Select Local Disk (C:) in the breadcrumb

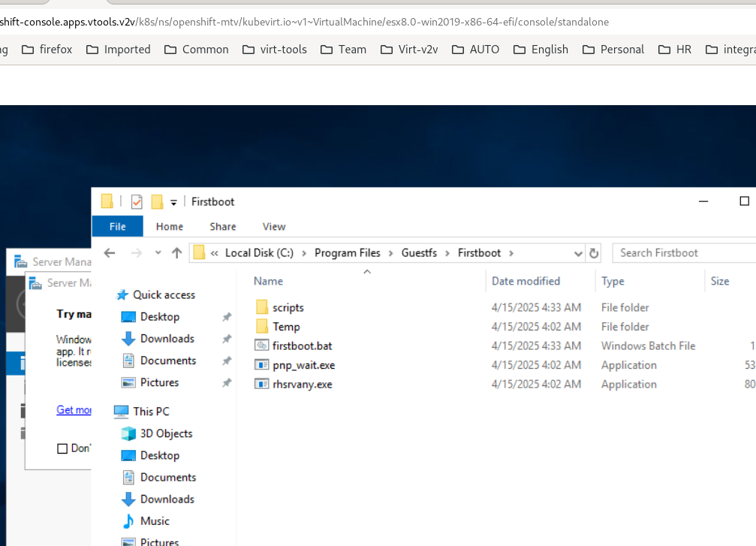(259, 253)
